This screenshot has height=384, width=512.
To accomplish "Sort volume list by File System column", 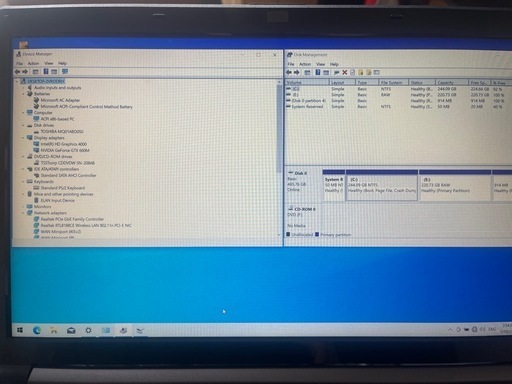I will pos(393,82).
